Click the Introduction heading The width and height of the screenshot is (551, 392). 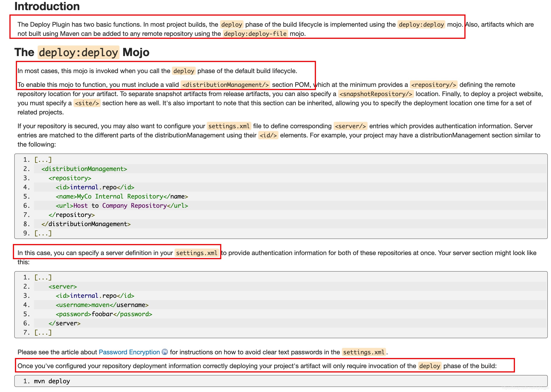pos(47,6)
